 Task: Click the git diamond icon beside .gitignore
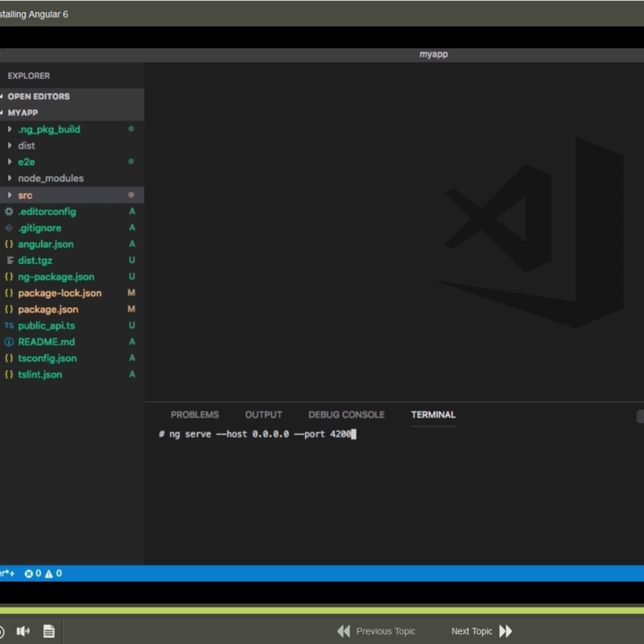(x=9, y=228)
